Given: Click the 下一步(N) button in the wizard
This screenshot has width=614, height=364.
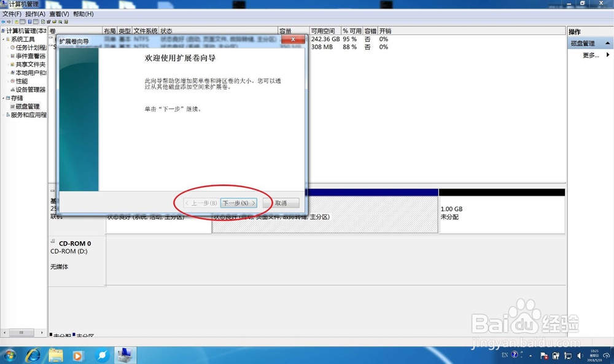Looking at the screenshot, I should (238, 203).
